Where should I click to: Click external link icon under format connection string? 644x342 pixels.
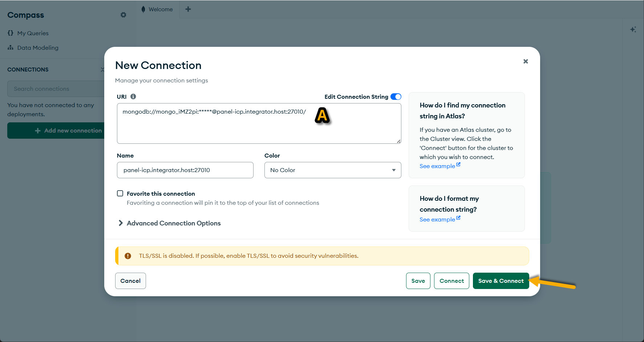pyautogui.click(x=458, y=218)
